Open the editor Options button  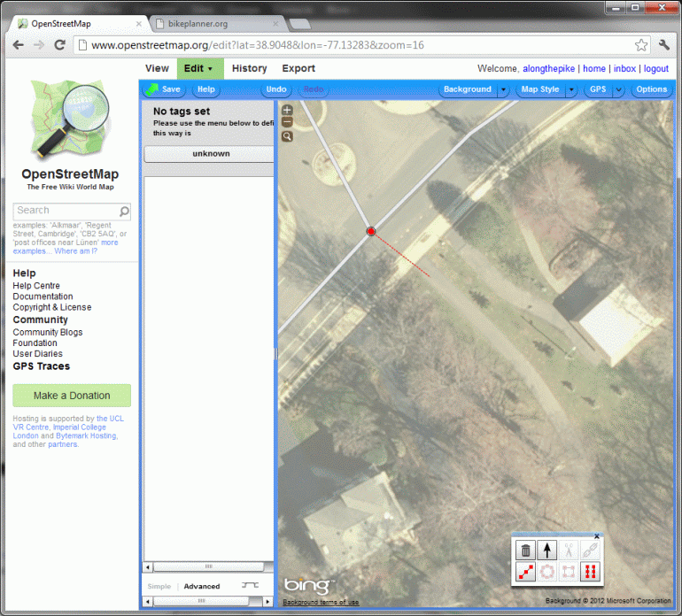(x=652, y=89)
